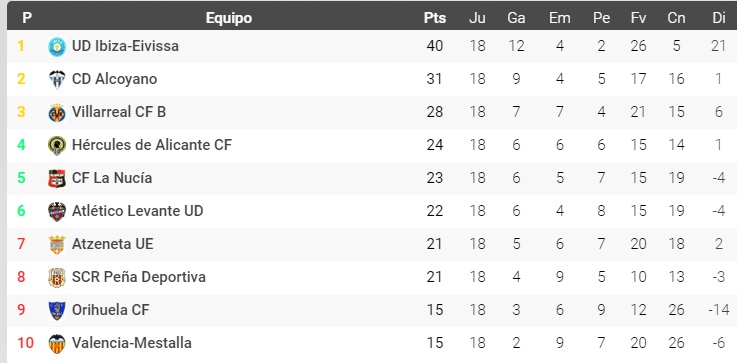Screen dimensions: 742x364
Task: Open the Valencia-Mestalla team name link
Action: click(x=132, y=343)
